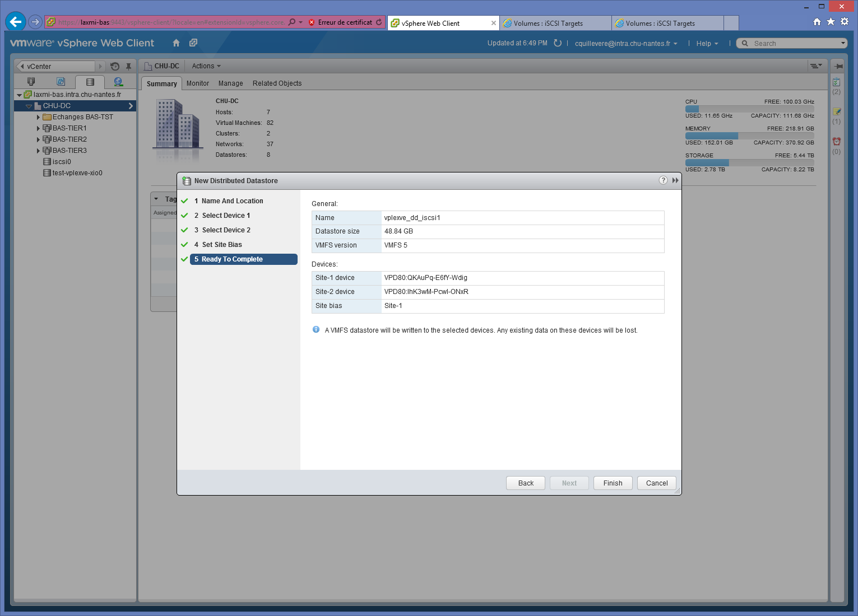Open the Recent Tasks clipboard icon

tap(836, 82)
